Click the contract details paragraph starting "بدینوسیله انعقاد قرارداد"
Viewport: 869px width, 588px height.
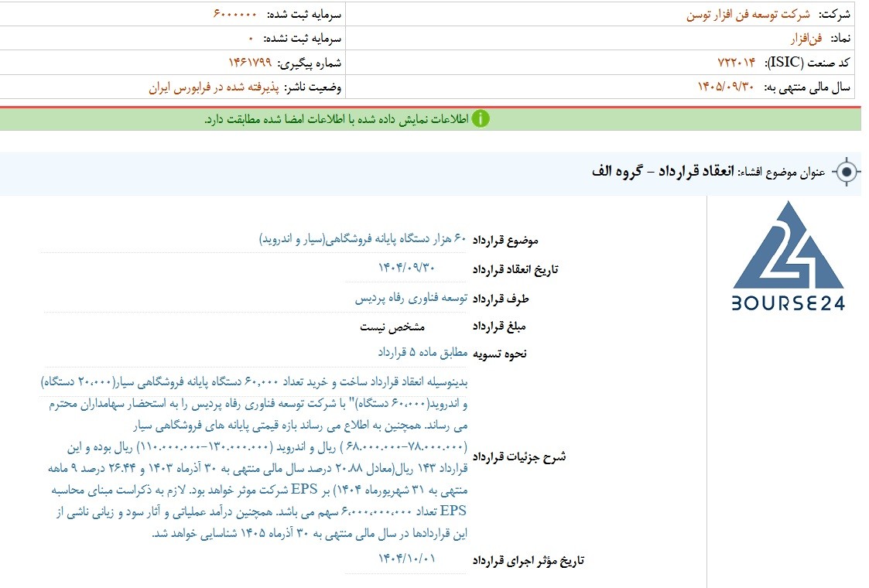tap(255, 457)
